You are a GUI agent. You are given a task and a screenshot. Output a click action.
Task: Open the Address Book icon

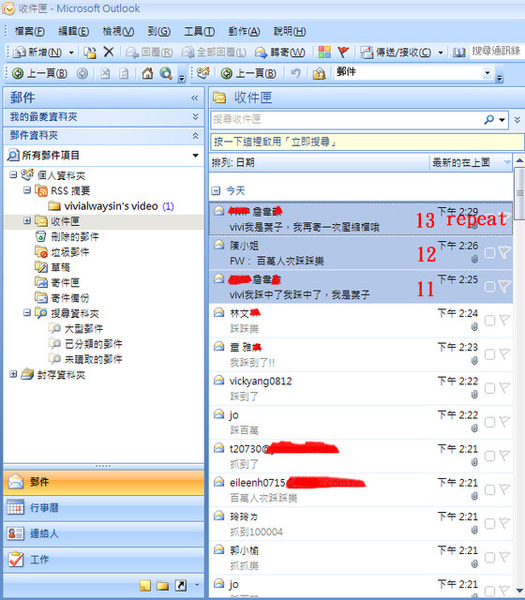coord(459,52)
